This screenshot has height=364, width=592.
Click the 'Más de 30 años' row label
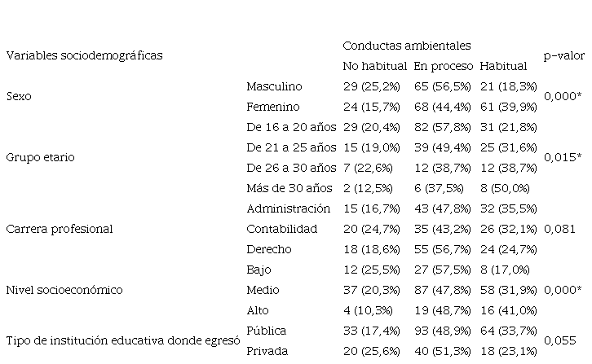(290, 188)
